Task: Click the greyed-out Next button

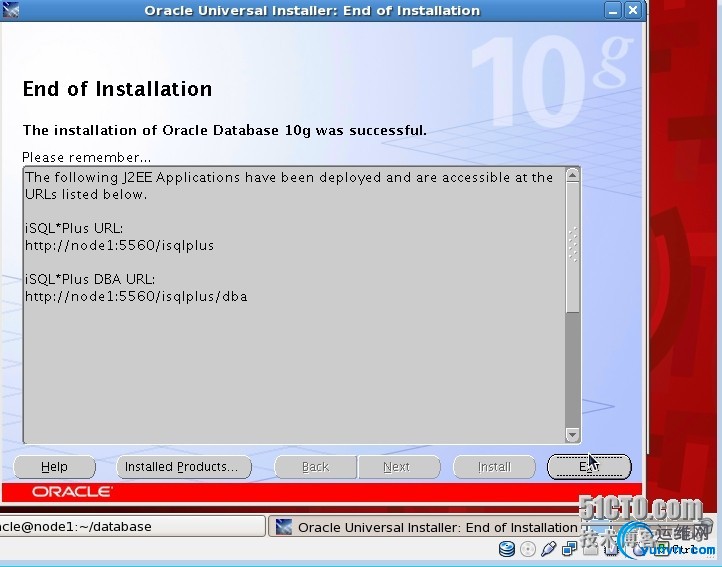Action: point(399,467)
